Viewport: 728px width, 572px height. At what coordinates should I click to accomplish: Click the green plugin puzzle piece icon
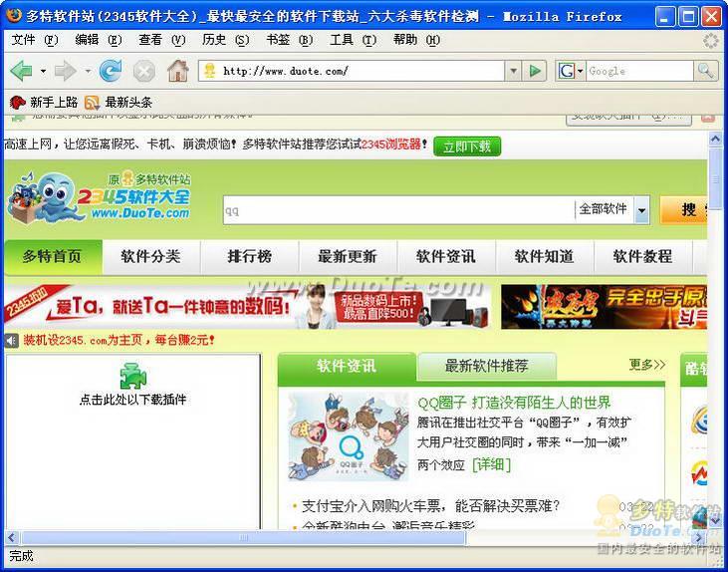[x=133, y=376]
